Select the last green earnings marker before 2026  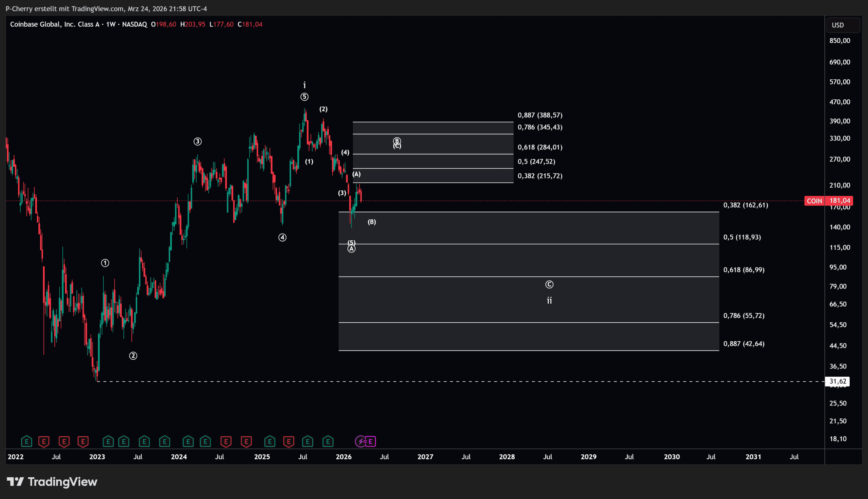328,441
